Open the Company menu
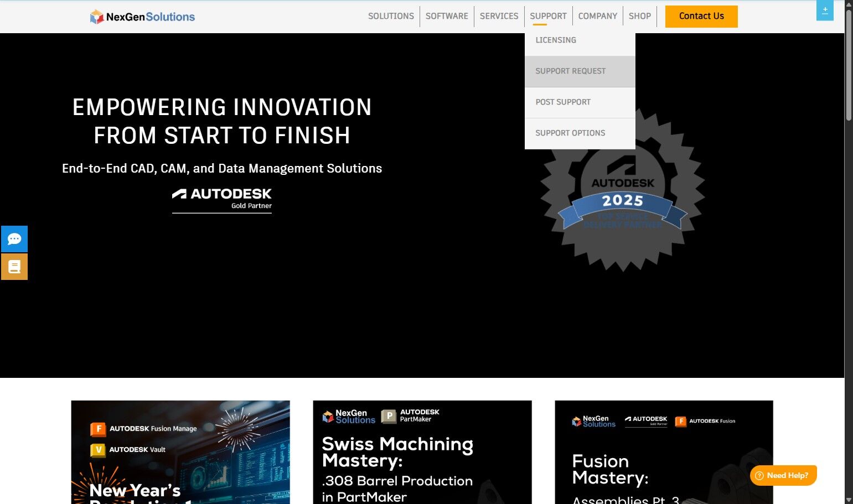 coord(597,16)
